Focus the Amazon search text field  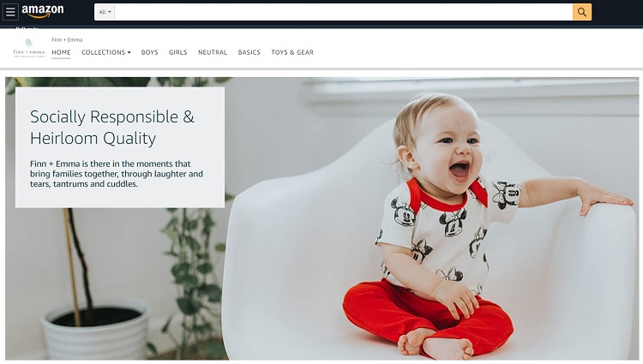coord(343,12)
